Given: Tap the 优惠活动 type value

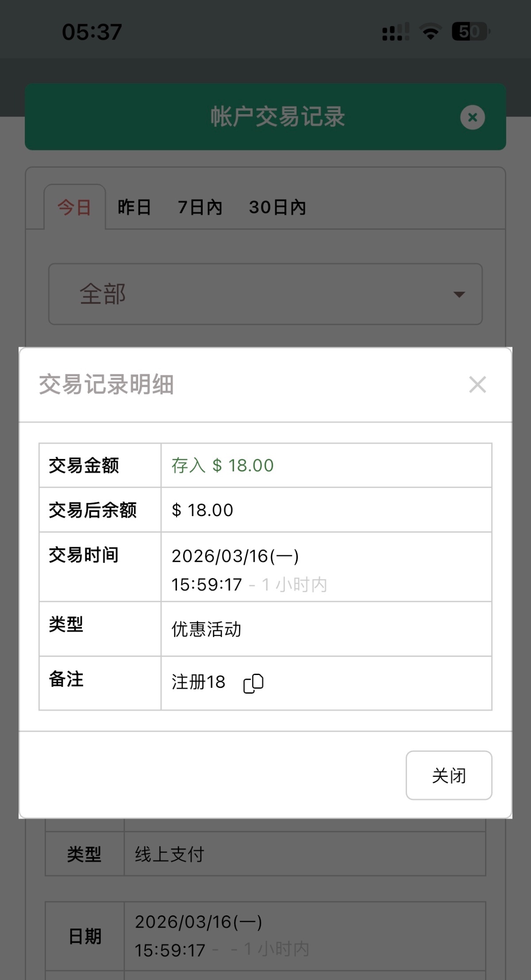Looking at the screenshot, I should coord(206,629).
